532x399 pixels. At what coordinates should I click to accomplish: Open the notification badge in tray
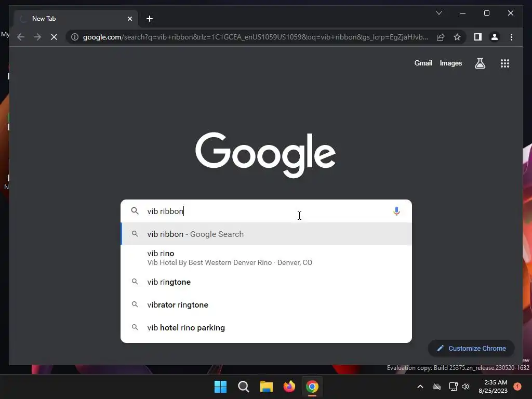(x=517, y=387)
